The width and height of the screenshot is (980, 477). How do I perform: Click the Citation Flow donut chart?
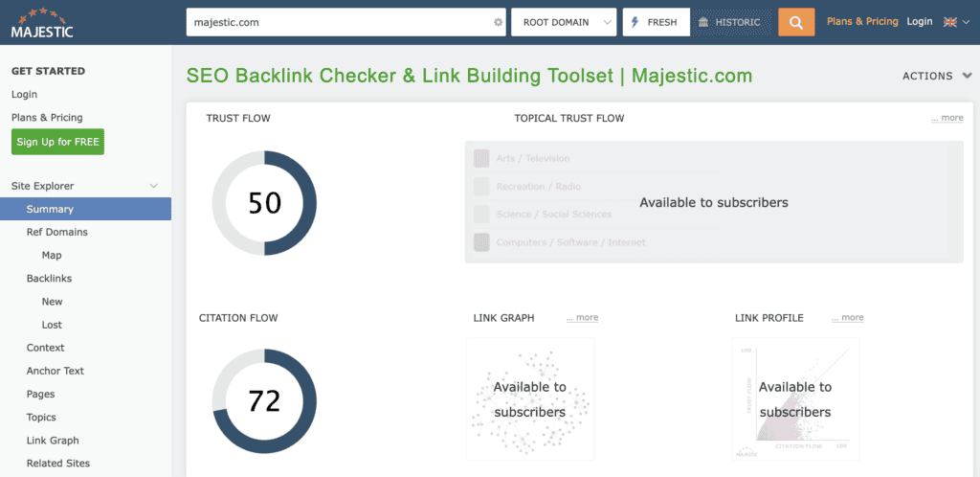[264, 400]
